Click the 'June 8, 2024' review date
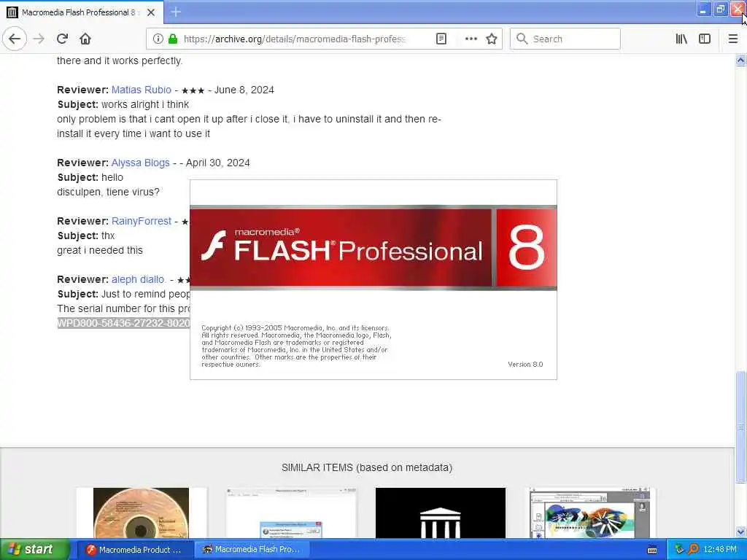Image resolution: width=747 pixels, height=560 pixels. (x=244, y=90)
